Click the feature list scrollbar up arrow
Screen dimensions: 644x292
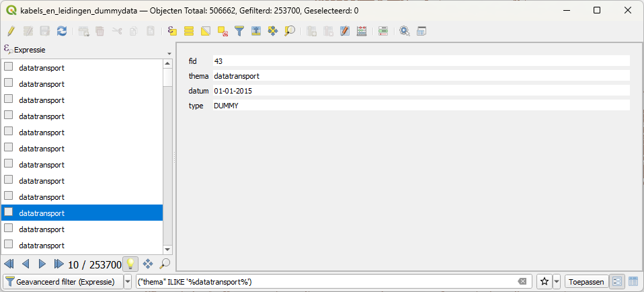pyautogui.click(x=167, y=63)
